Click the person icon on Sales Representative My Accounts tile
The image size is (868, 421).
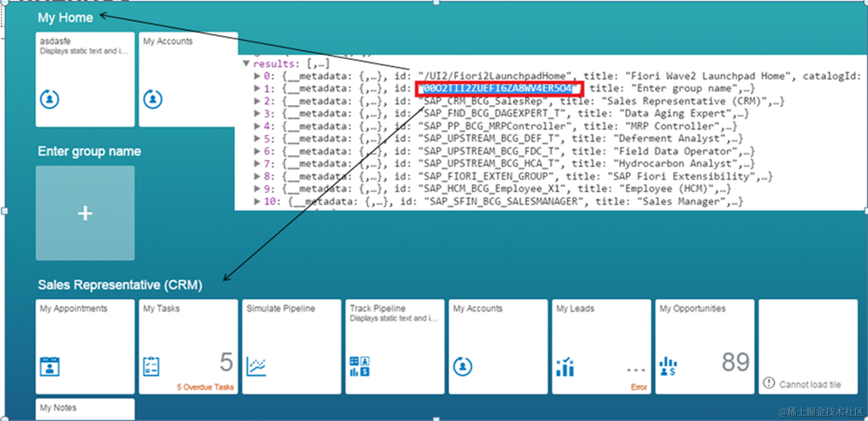tap(463, 367)
